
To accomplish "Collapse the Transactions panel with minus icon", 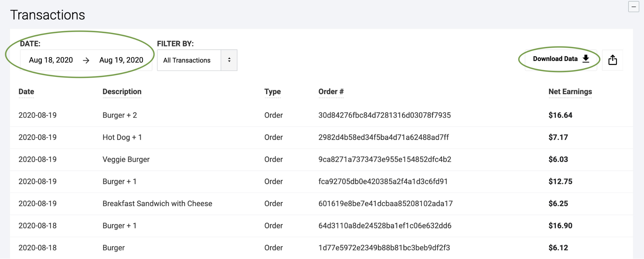I will click(633, 7).
